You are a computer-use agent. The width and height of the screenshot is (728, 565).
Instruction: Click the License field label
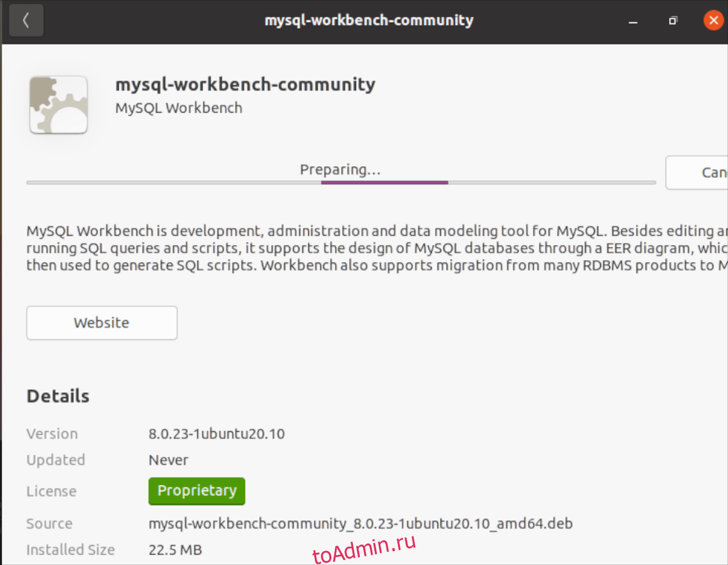(x=52, y=492)
